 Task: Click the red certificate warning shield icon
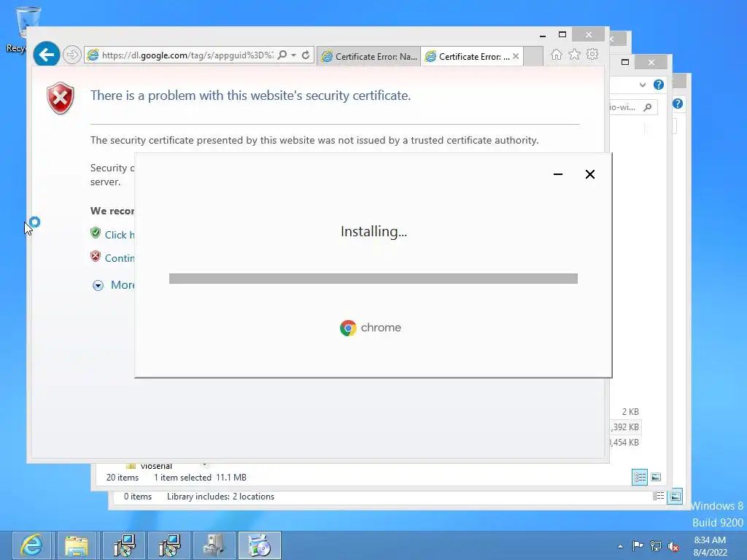click(x=61, y=98)
